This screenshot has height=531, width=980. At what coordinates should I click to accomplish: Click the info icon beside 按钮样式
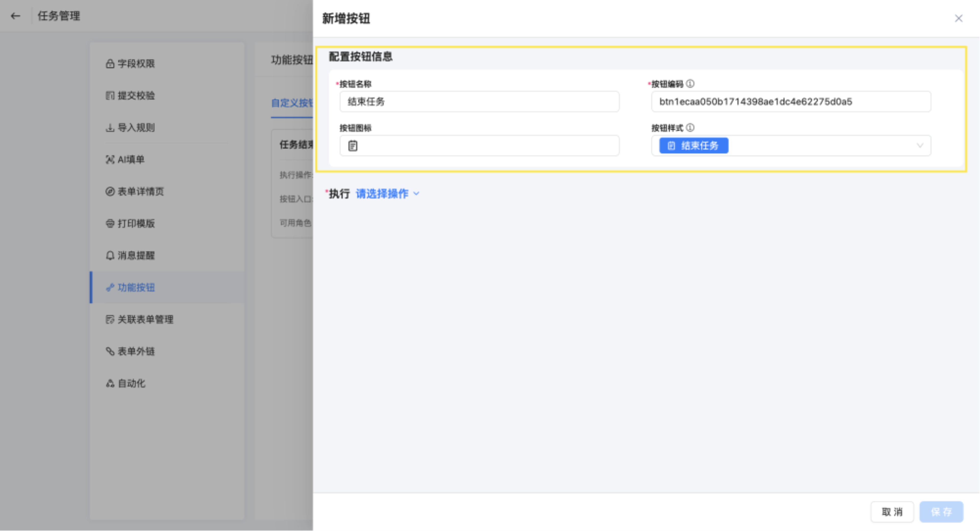click(x=690, y=128)
